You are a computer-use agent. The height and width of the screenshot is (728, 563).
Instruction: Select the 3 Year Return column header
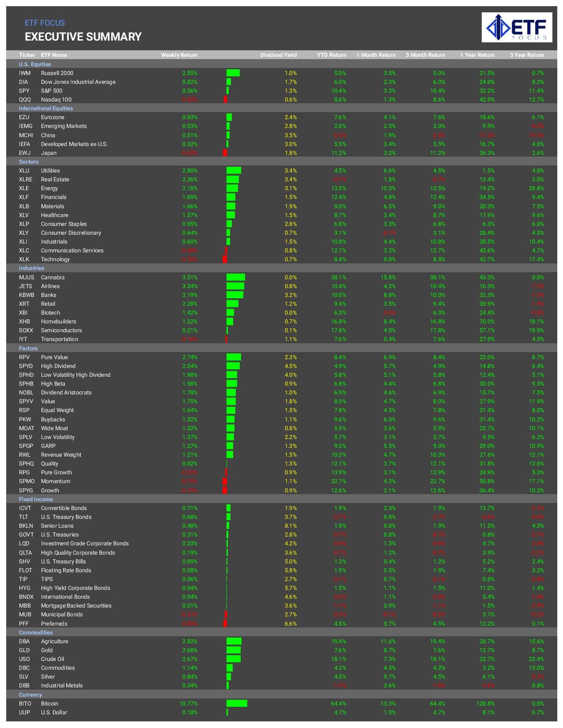[527, 55]
